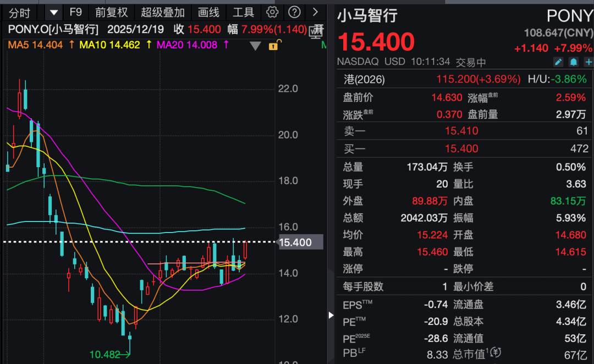Expand the chart period dropdown arrow
The image size is (594, 364).
[53, 12]
